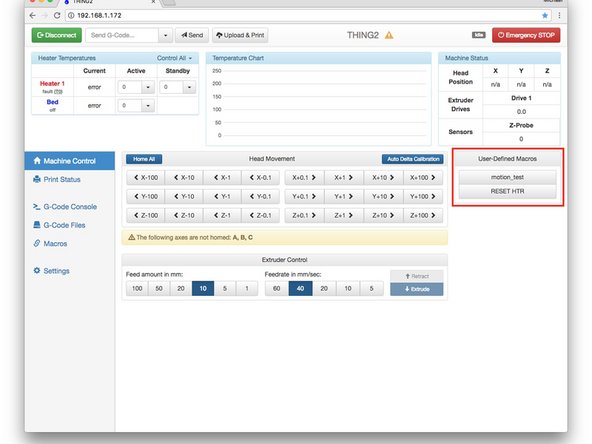Click the Macros paperclip icon

tap(37, 244)
